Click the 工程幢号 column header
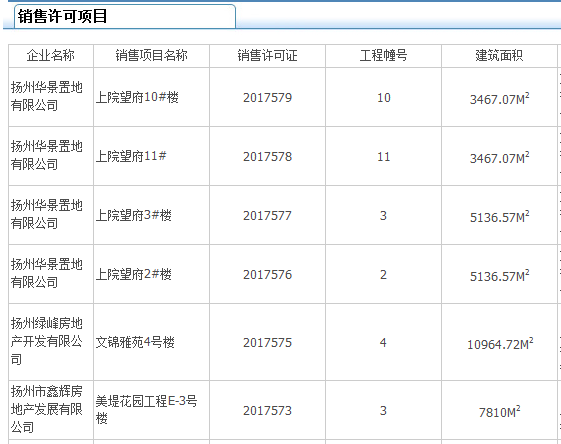The width and height of the screenshot is (561, 444). click(383, 56)
